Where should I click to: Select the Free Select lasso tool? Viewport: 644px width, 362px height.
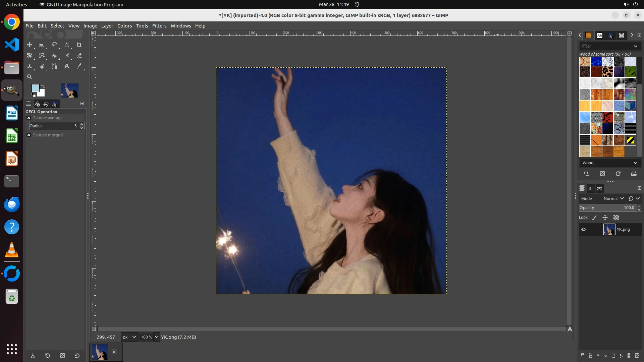54,45
